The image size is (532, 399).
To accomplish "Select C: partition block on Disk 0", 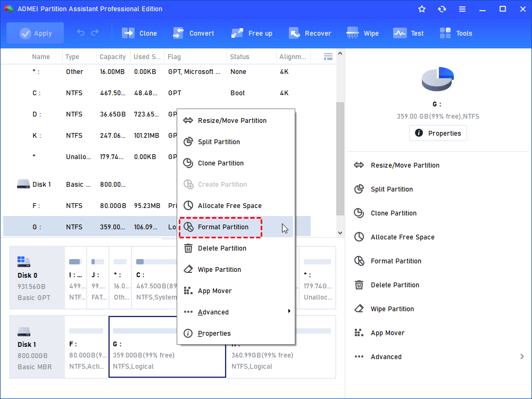I will (x=154, y=278).
